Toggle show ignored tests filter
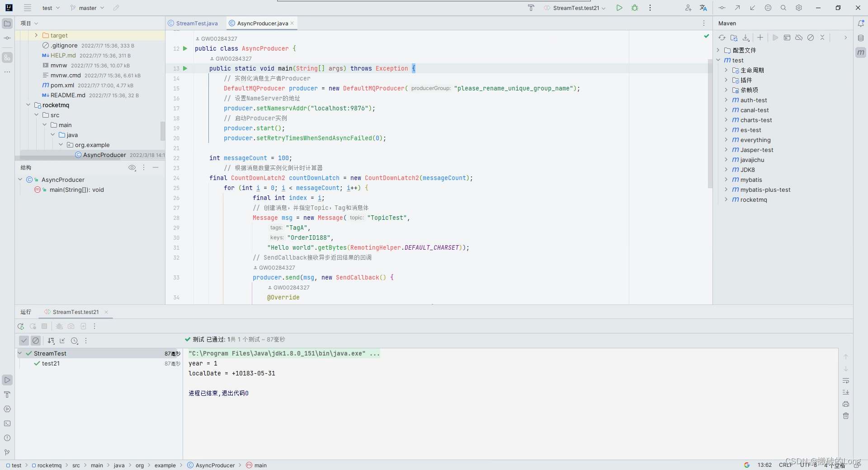This screenshot has width=868, height=470. (36, 341)
